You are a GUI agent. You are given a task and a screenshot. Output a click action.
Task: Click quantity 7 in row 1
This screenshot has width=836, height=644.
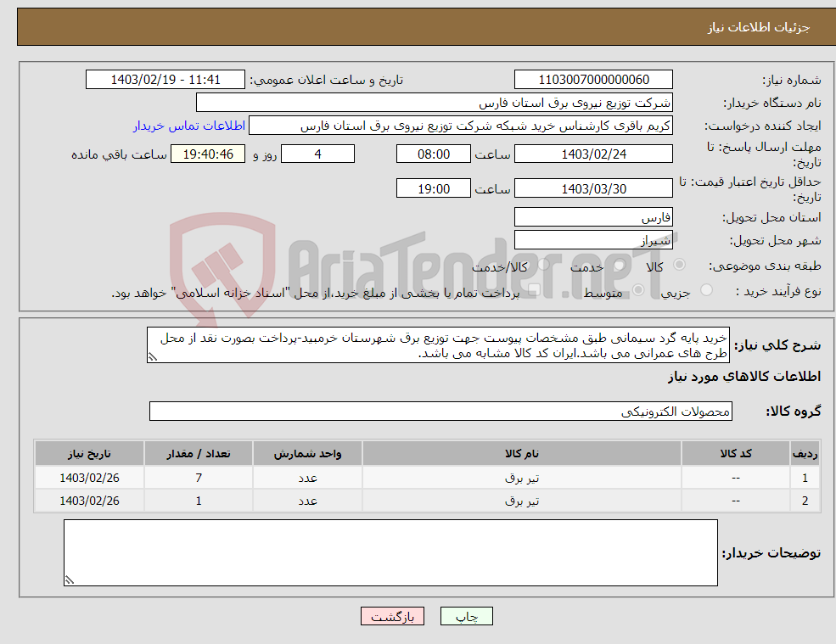coord(199,478)
